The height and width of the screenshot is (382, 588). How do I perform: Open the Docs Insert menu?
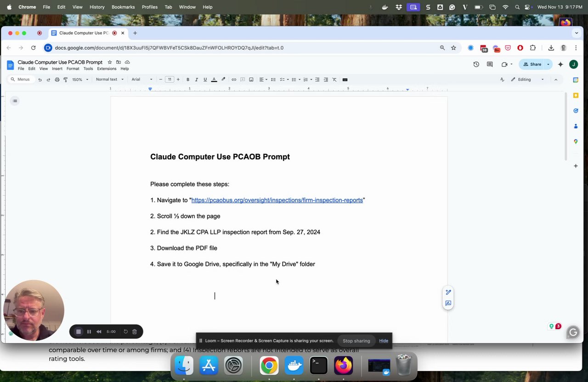click(57, 69)
